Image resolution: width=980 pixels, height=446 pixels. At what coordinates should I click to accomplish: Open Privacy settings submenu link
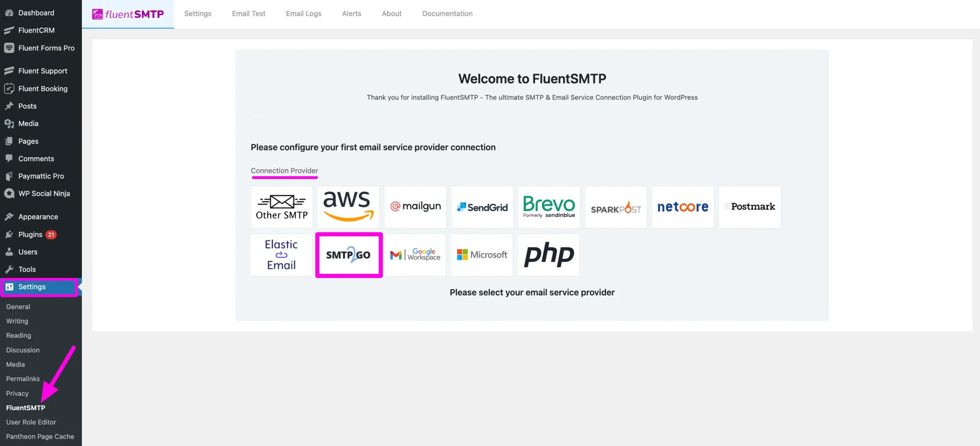click(x=17, y=394)
